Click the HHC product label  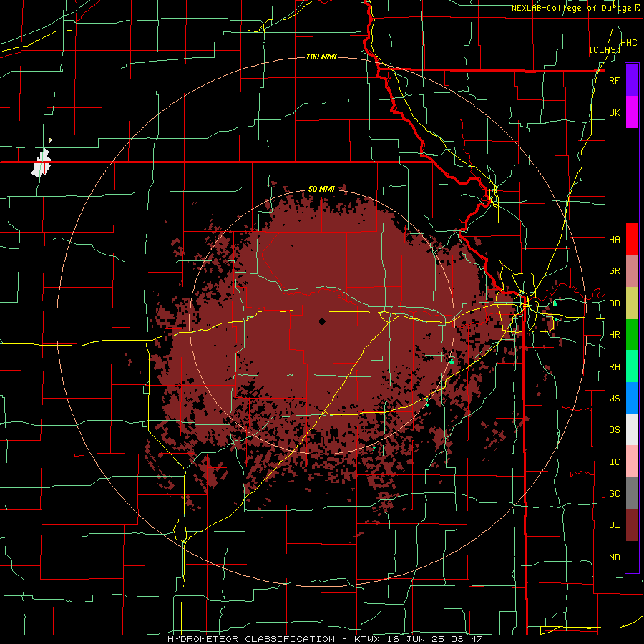628,42
